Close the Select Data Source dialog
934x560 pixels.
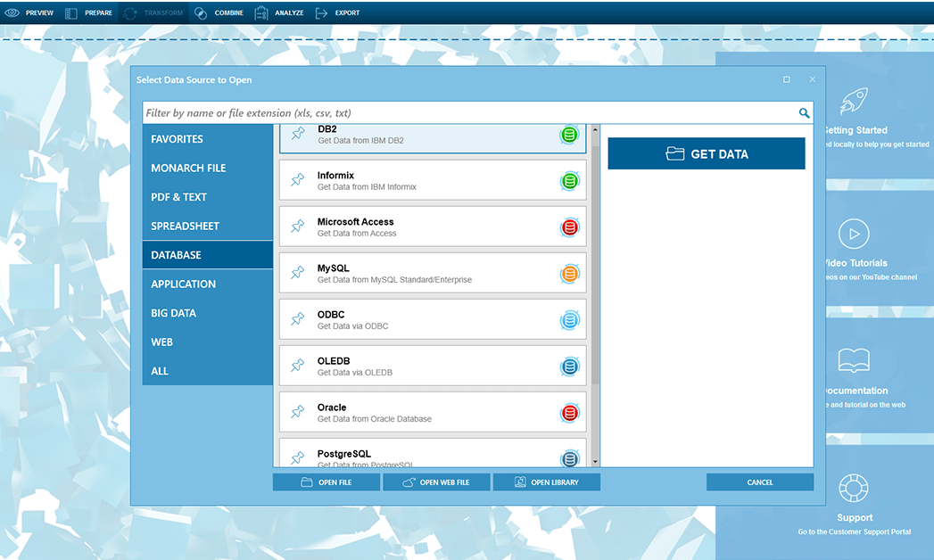pyautogui.click(x=812, y=79)
